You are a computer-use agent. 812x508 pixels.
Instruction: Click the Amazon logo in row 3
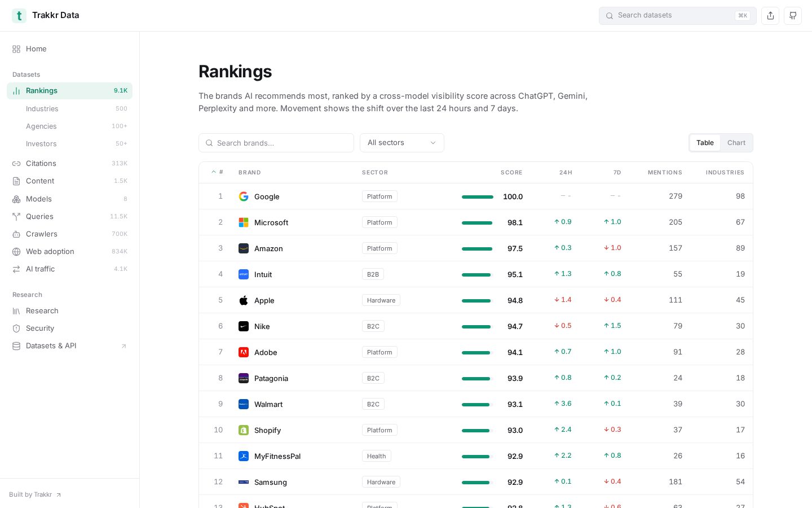(244, 248)
